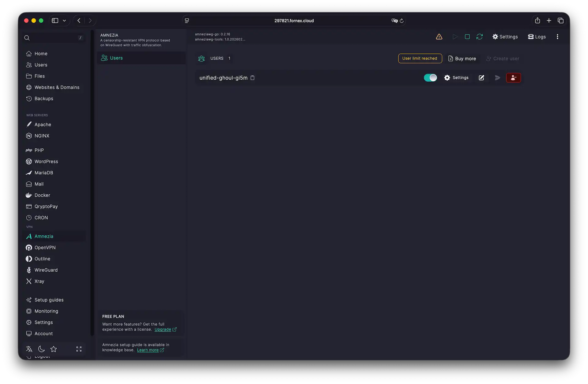Screen dimensions: 588x384
Task: Stop the Amnezia service with square icon
Action: click(x=467, y=37)
